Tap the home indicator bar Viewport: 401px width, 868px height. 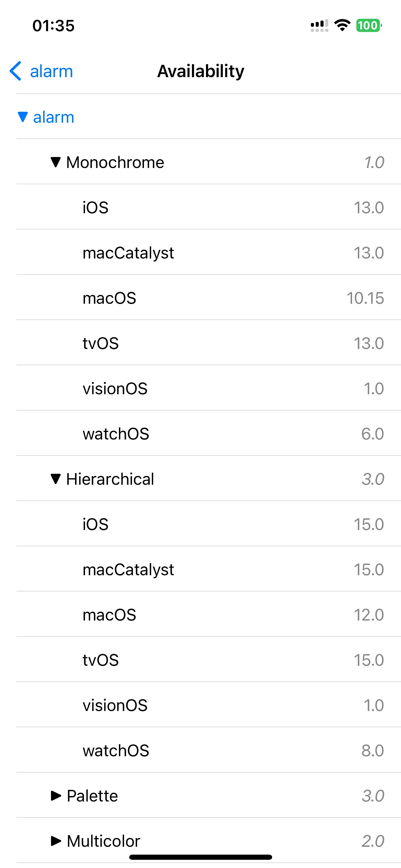tap(200, 857)
